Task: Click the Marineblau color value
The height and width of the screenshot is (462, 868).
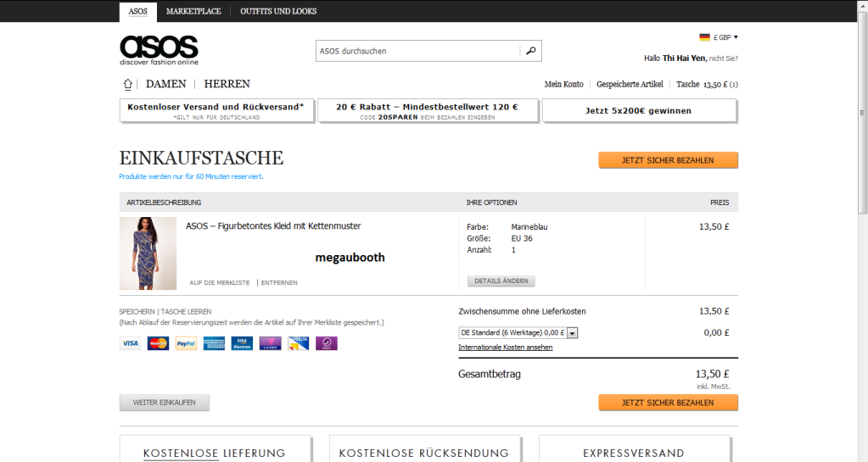Action: click(529, 227)
